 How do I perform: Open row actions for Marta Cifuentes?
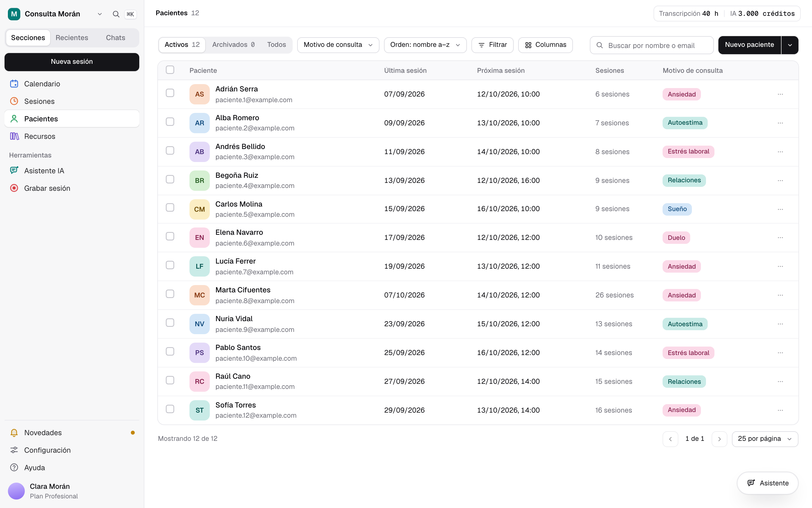point(780,295)
